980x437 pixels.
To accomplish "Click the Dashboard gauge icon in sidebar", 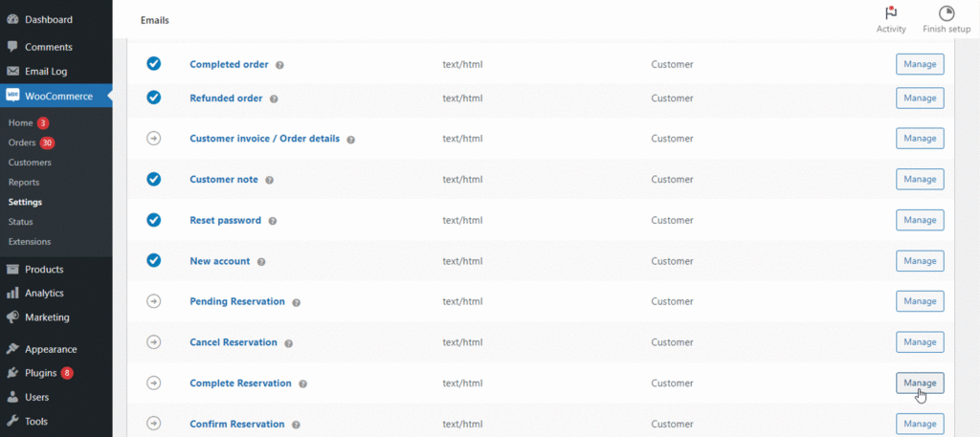I will (12, 19).
